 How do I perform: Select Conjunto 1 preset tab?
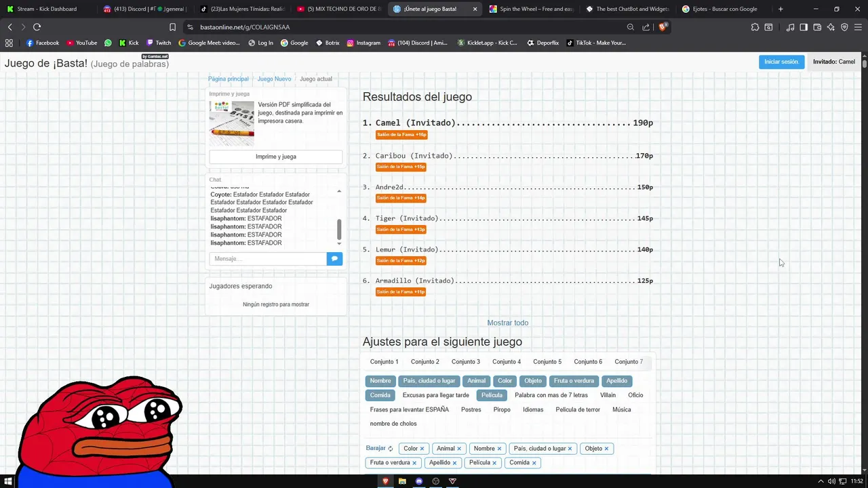(x=384, y=362)
